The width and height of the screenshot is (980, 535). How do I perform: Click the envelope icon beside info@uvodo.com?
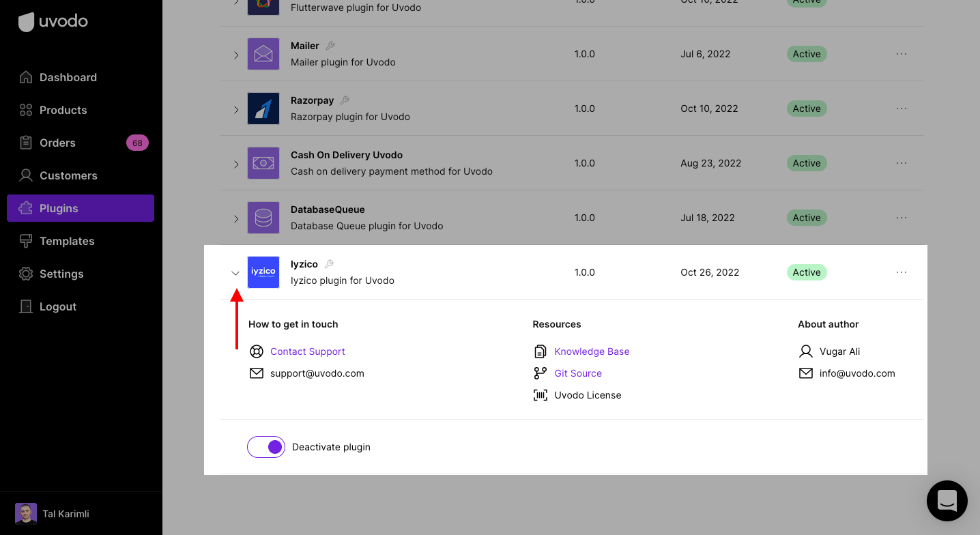pyautogui.click(x=806, y=373)
